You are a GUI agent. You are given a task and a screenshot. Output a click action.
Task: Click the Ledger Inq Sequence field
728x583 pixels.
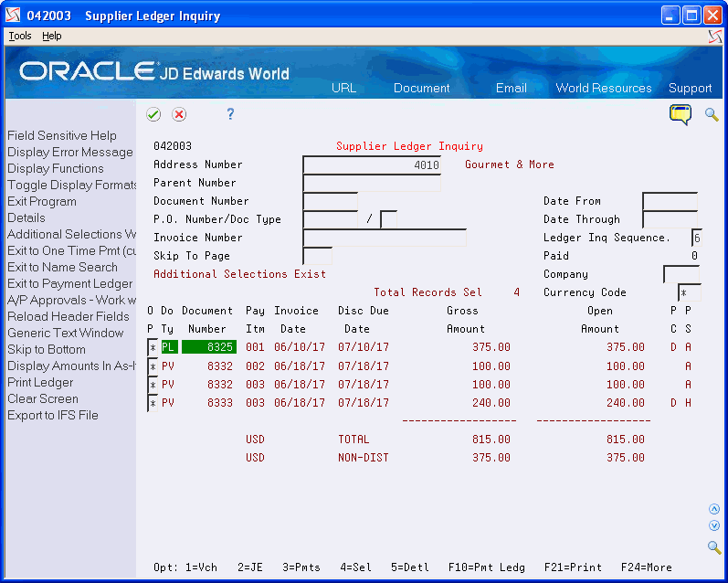[x=696, y=238]
